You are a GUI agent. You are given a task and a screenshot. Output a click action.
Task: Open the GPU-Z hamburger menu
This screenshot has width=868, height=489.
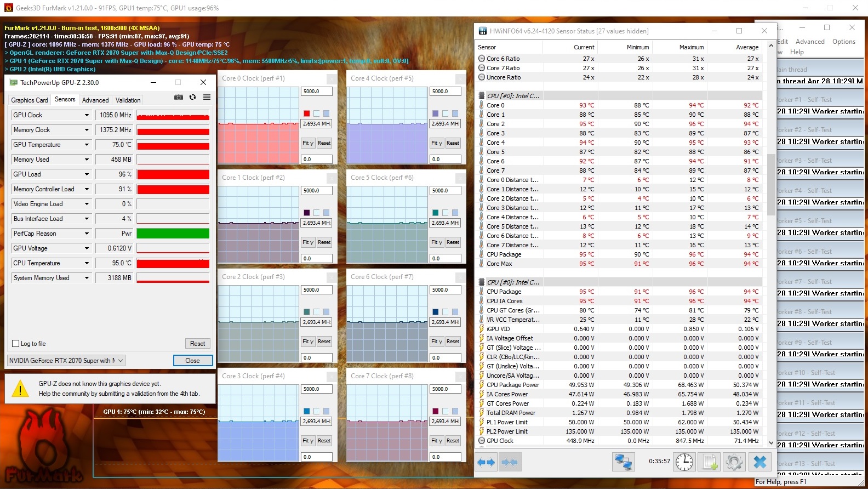pos(207,97)
